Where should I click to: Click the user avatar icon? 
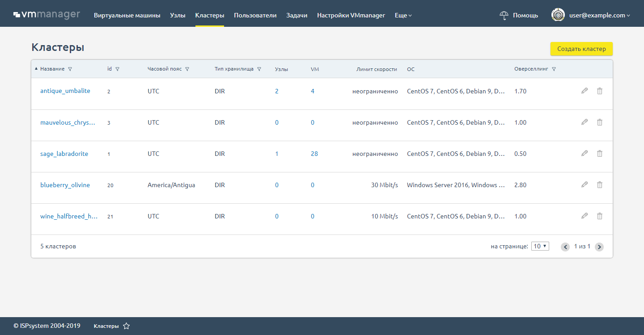(x=558, y=15)
